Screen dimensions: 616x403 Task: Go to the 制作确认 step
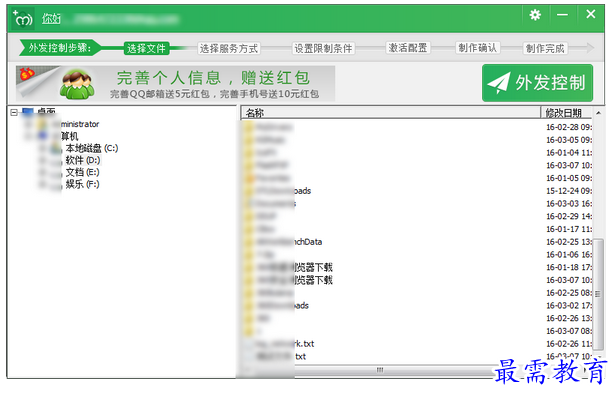click(x=477, y=48)
